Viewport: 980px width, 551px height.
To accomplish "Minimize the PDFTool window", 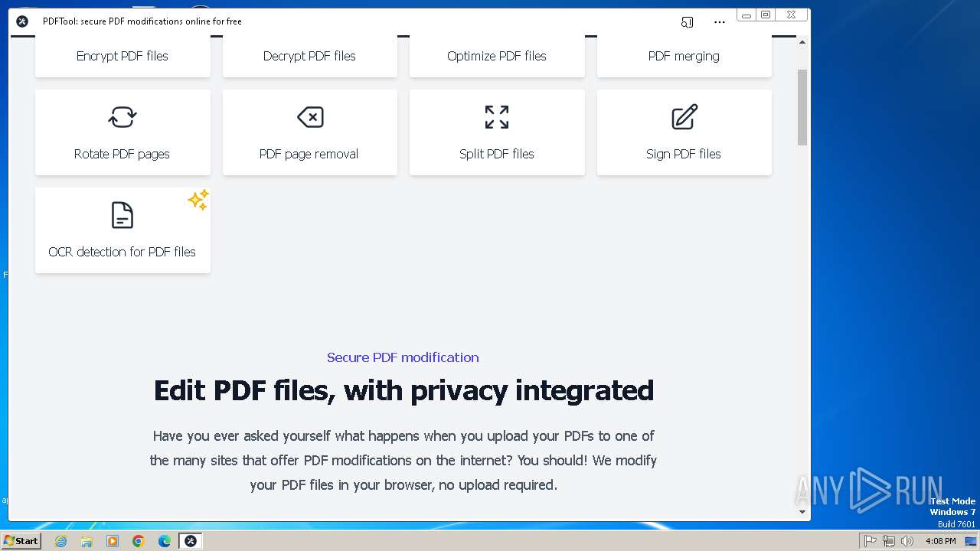I will 746,15.
